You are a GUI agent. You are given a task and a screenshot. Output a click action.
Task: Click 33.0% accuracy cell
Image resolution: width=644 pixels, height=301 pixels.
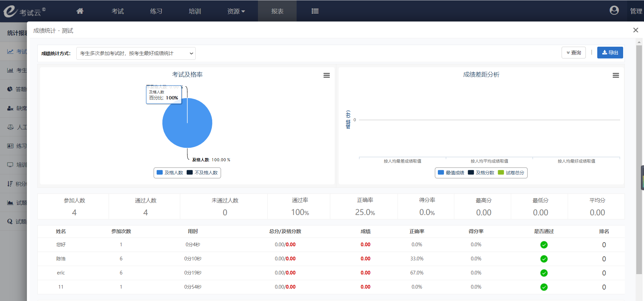point(417,259)
